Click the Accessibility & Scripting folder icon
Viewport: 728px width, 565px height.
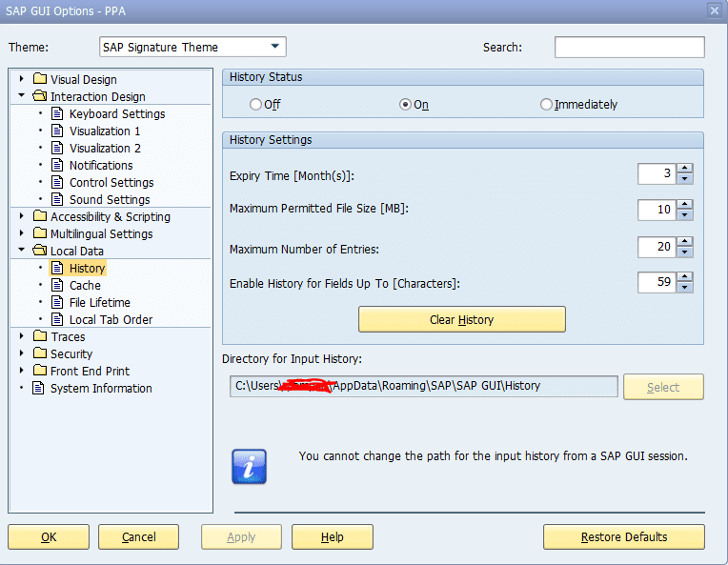[40, 216]
